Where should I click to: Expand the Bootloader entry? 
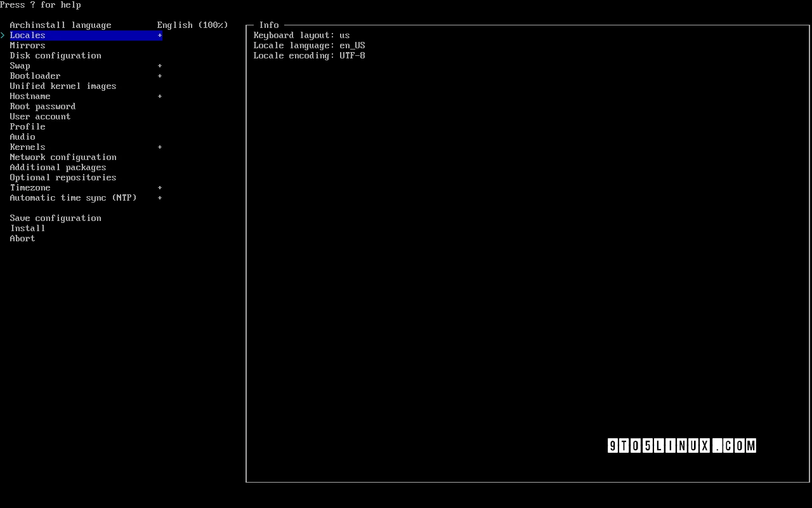35,76
